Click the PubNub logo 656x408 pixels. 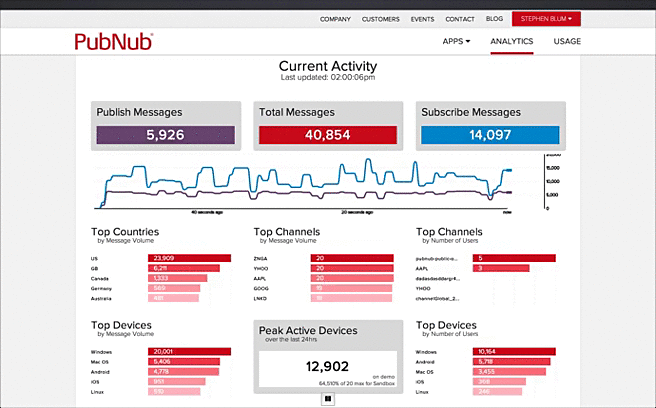click(x=113, y=41)
